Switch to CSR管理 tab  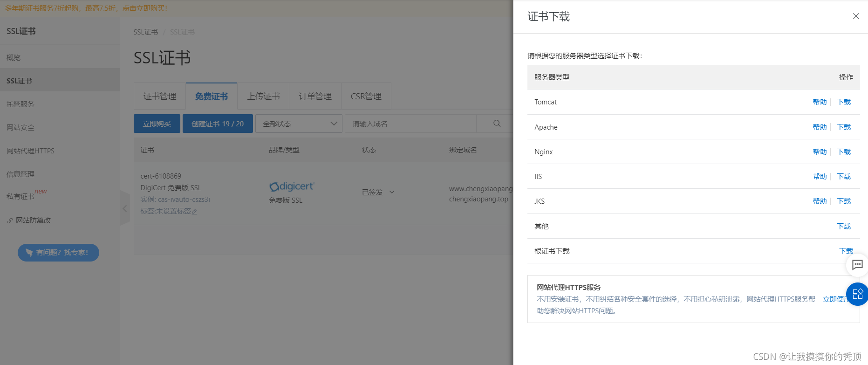(366, 96)
